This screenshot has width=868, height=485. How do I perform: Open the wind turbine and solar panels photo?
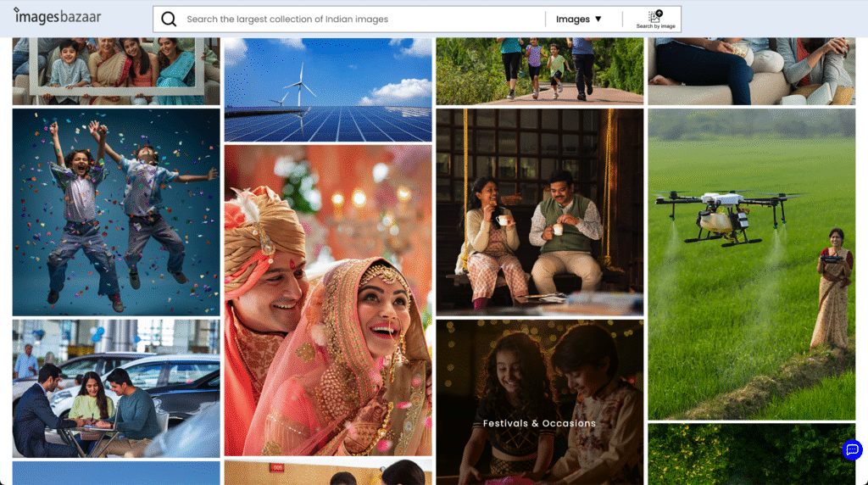point(328,90)
